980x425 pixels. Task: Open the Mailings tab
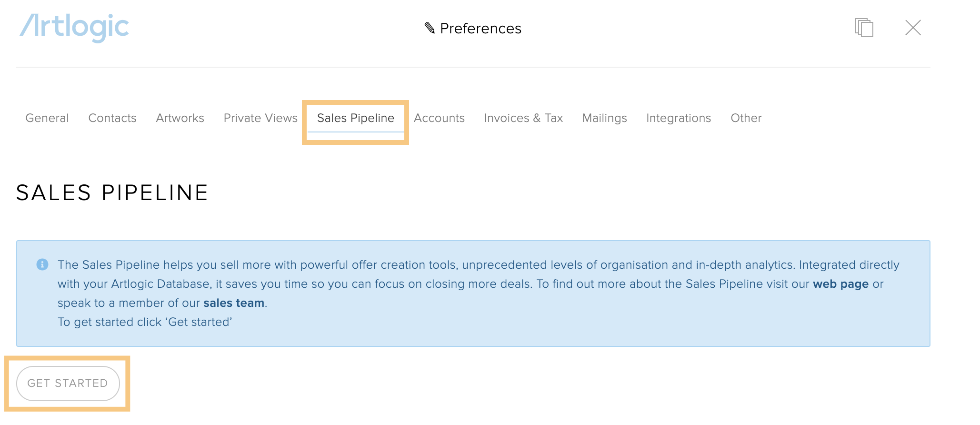point(605,118)
